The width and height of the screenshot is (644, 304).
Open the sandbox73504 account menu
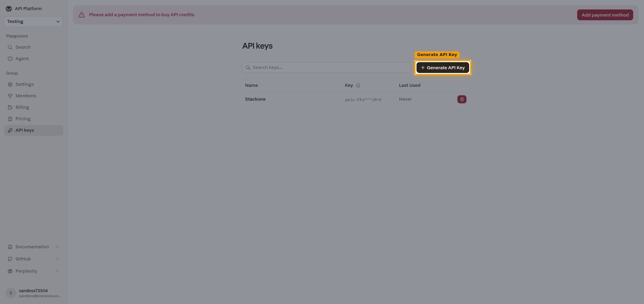pyautogui.click(x=33, y=293)
